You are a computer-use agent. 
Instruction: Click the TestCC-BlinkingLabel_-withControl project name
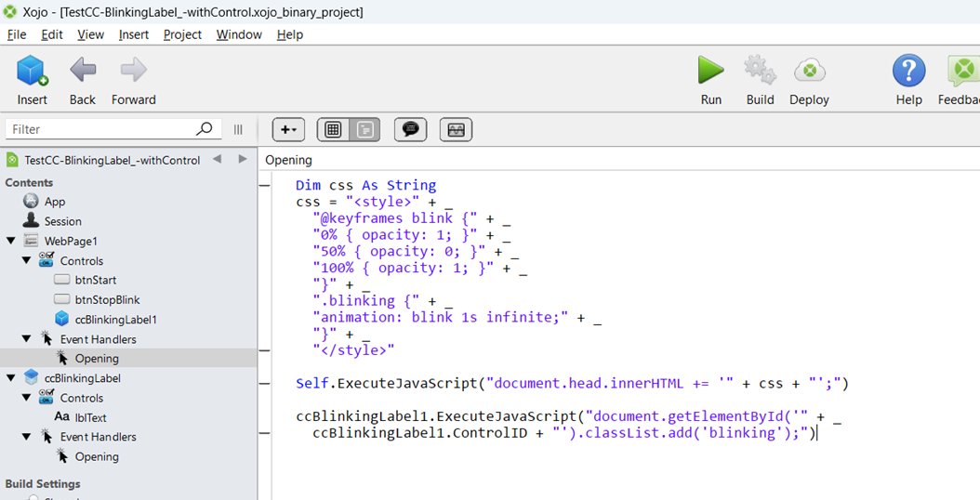pyautogui.click(x=113, y=160)
